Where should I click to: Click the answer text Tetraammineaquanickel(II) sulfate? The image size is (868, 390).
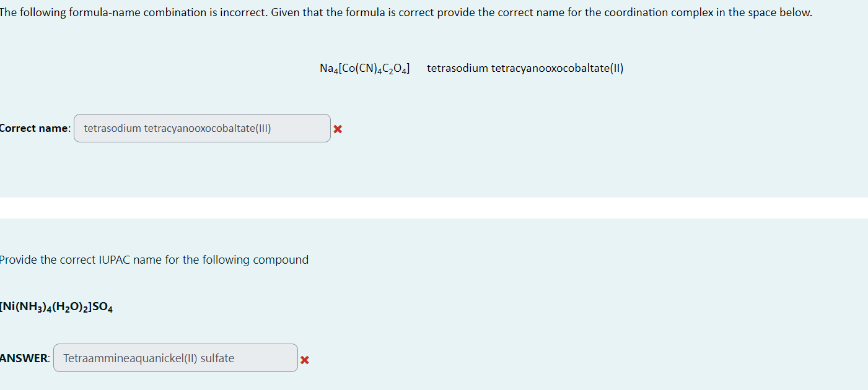(150, 358)
